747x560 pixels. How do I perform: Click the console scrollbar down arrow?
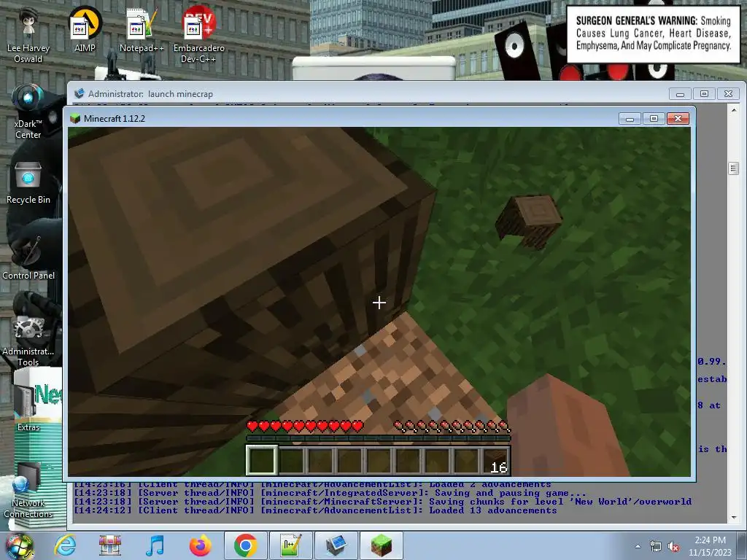[x=734, y=518]
